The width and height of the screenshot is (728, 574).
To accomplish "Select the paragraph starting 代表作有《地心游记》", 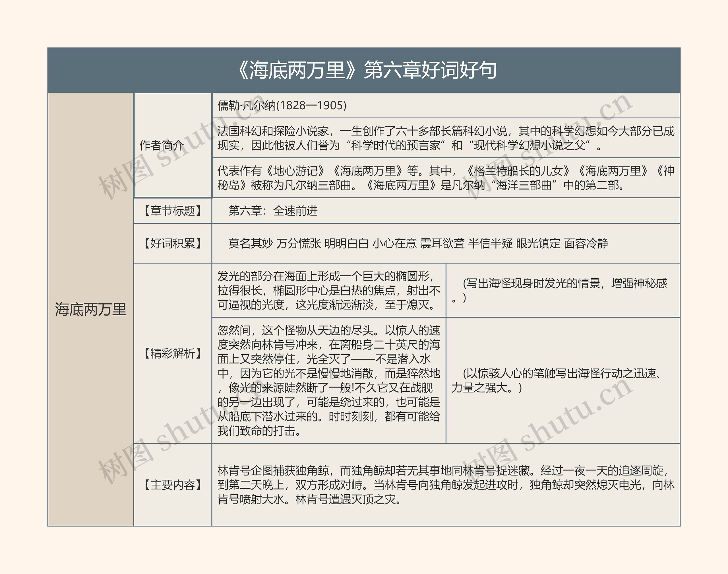I will pos(446,178).
